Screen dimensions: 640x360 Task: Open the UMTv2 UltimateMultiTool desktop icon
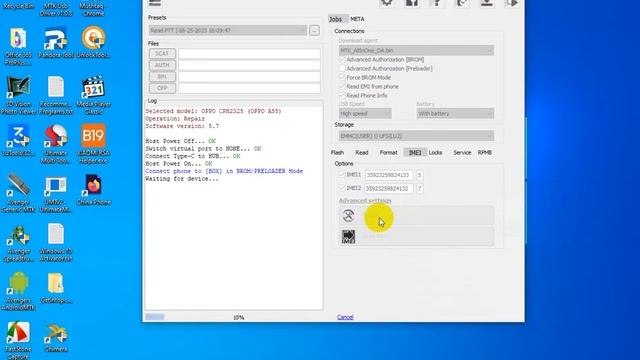(x=56, y=193)
